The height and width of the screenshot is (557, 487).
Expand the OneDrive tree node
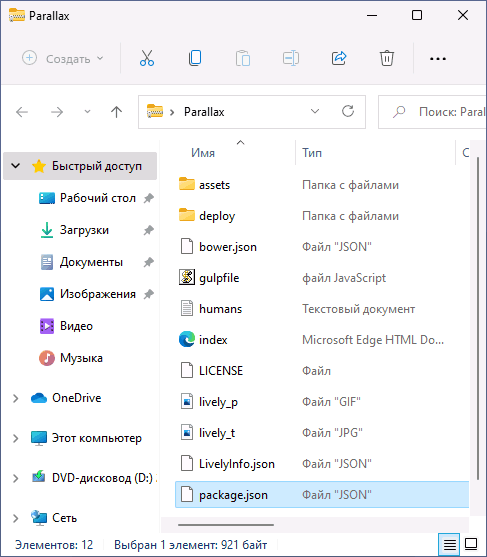tap(15, 398)
